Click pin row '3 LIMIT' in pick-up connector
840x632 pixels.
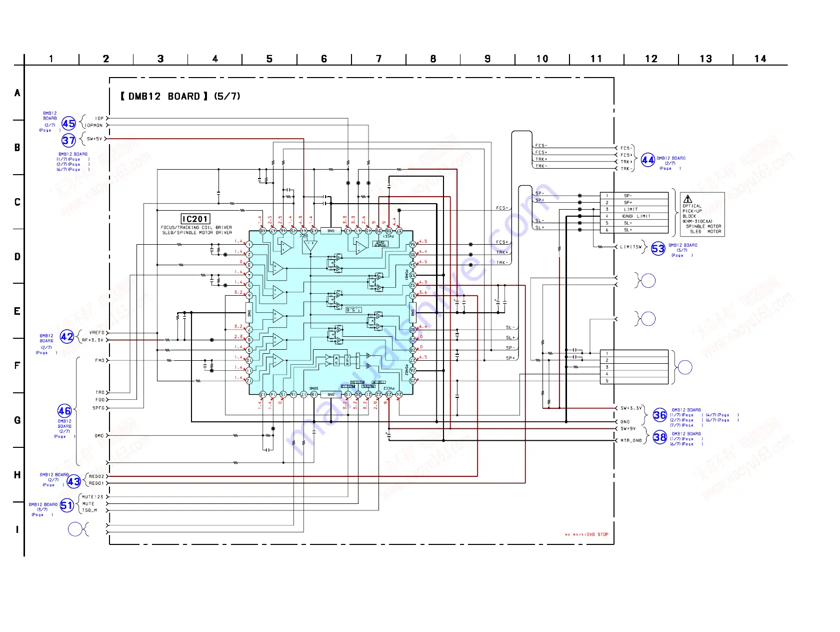coord(634,210)
